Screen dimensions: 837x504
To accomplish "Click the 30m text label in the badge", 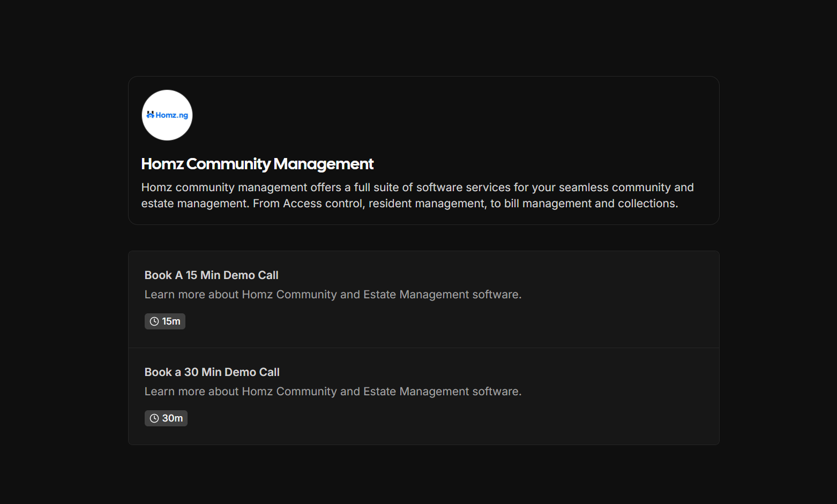I will pyautogui.click(x=173, y=418).
